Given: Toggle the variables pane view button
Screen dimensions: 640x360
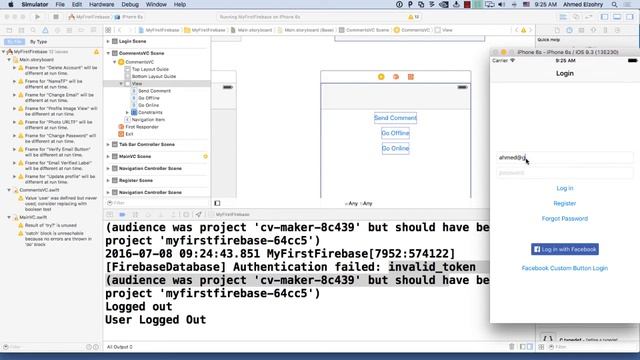Looking at the screenshot, I should click(522, 347).
